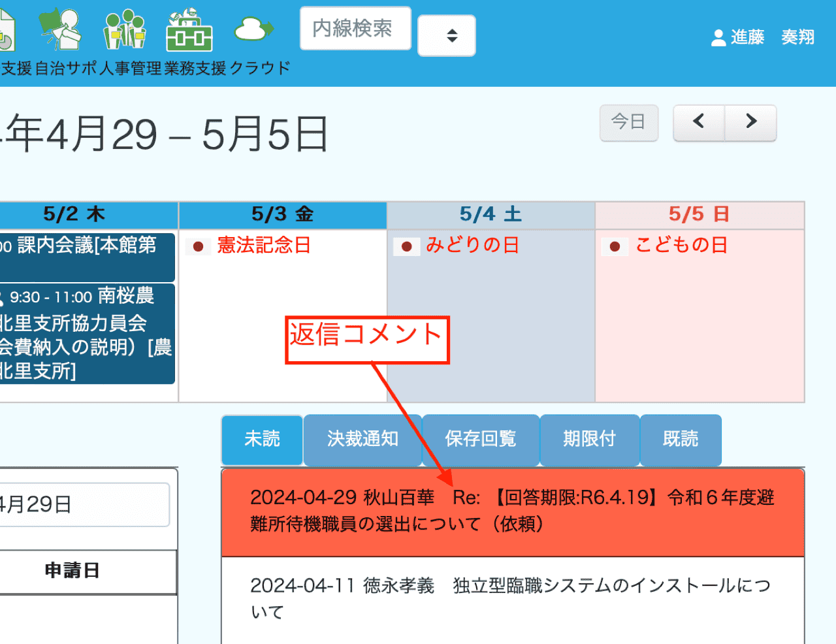Switch to the 未読 tab
This screenshot has height=644, width=836.
pos(262,440)
